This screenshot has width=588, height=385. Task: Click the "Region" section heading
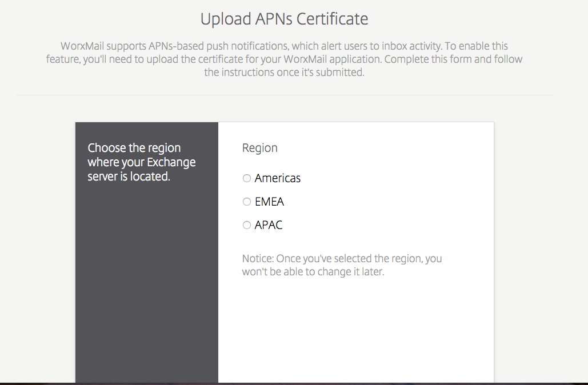tap(259, 148)
